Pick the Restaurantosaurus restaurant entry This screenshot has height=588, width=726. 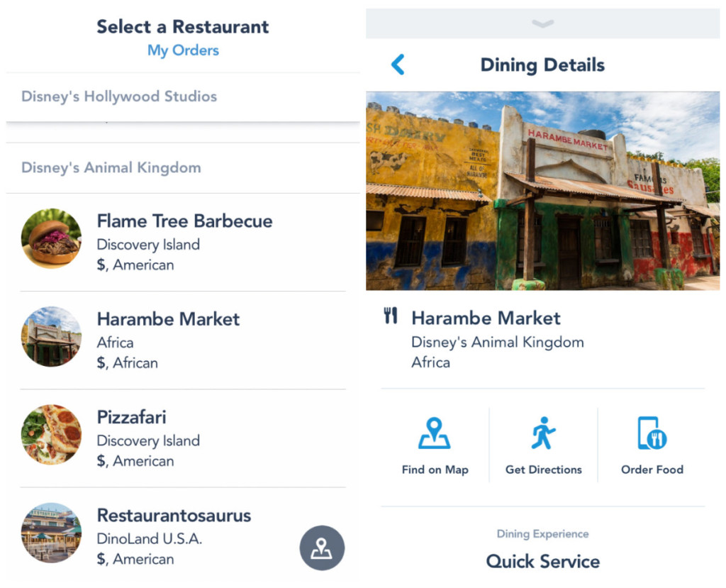174,516
